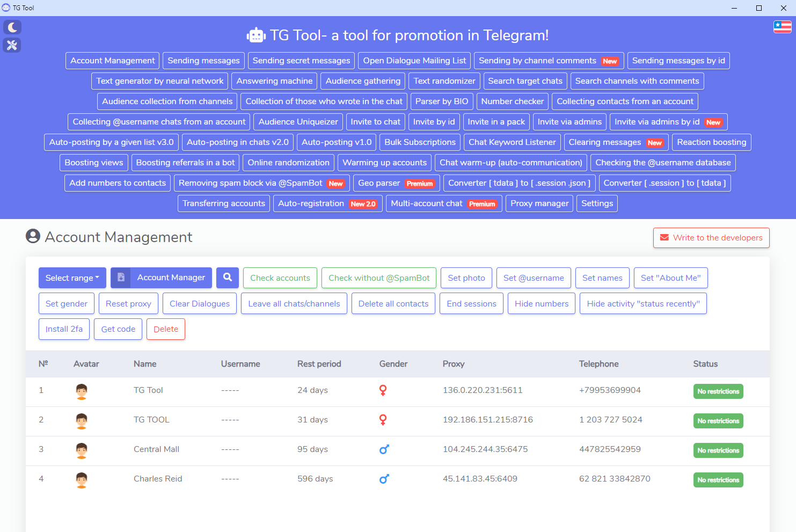Open the Select range dropdown
796x532 pixels.
(72, 278)
